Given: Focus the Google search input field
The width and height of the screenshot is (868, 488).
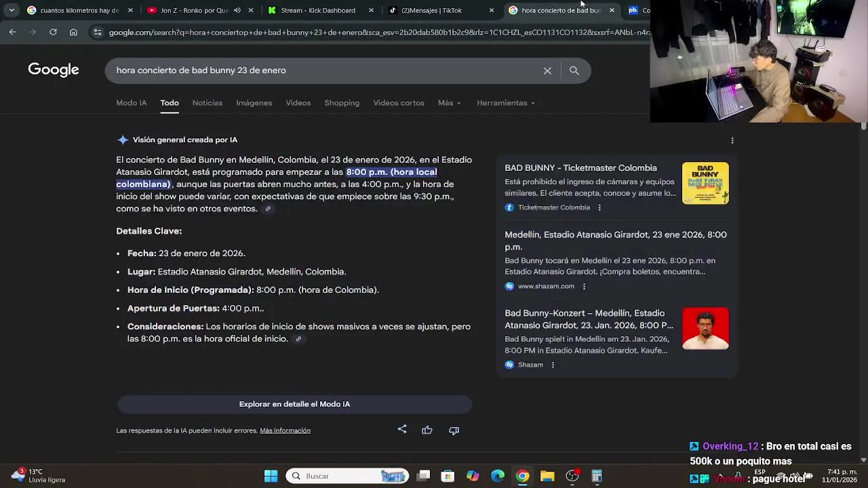Looking at the screenshot, I should (x=325, y=70).
